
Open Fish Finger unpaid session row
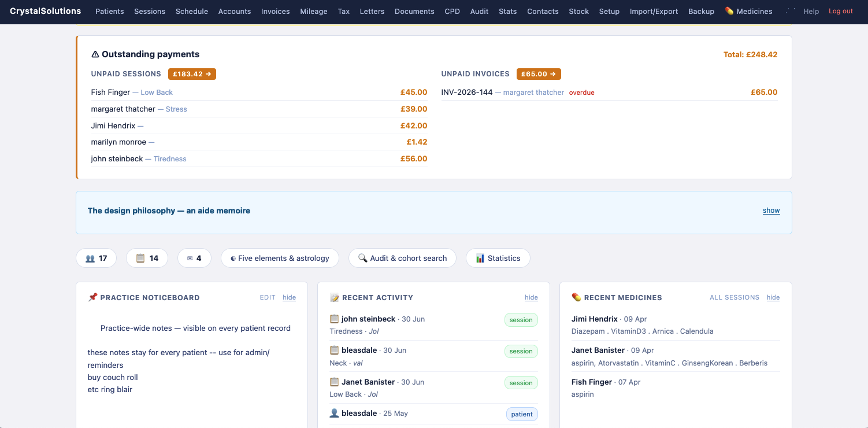coord(259,93)
